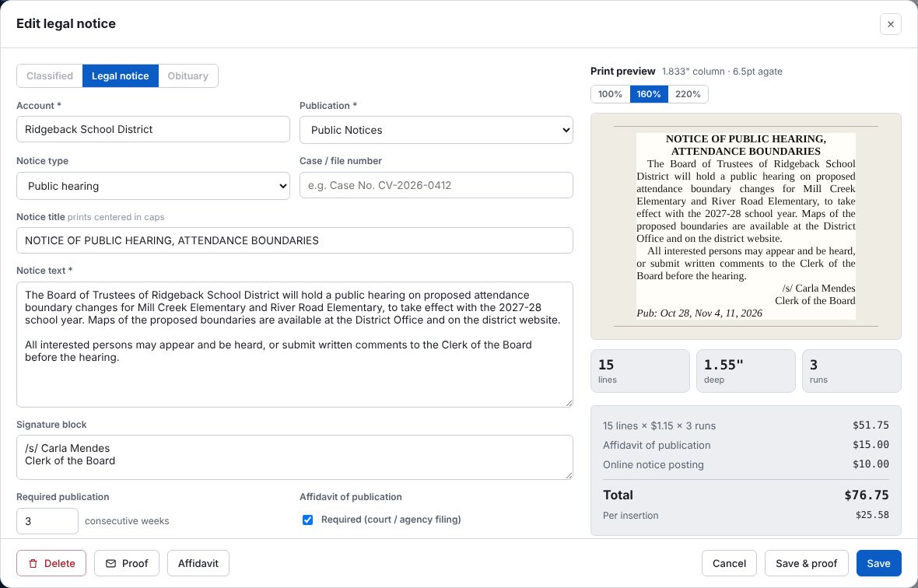Image resolution: width=918 pixels, height=588 pixels.
Task: Open the Affidavit button
Action: (x=198, y=563)
